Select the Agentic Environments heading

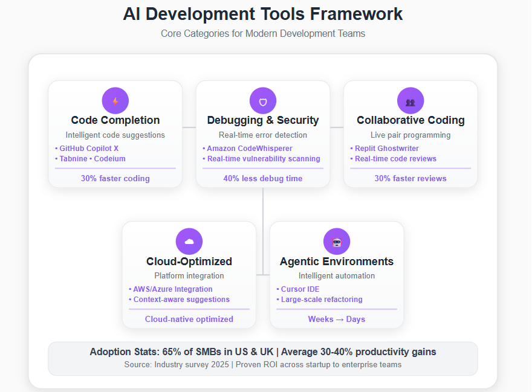(337, 262)
